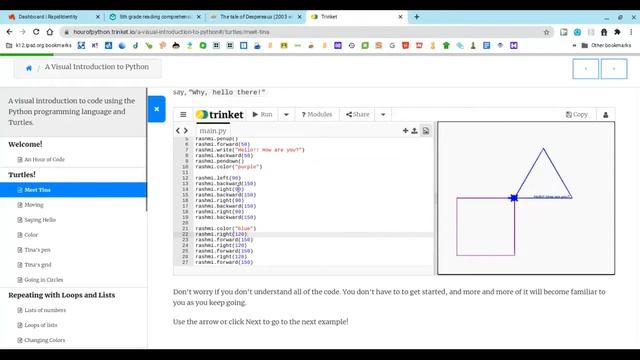The width and height of the screenshot is (640, 360).
Task: Close the Trinket browser tab
Action: 400,17
